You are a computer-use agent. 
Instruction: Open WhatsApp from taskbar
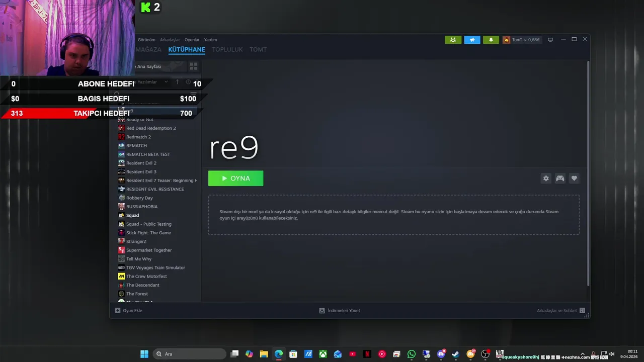(x=412, y=354)
